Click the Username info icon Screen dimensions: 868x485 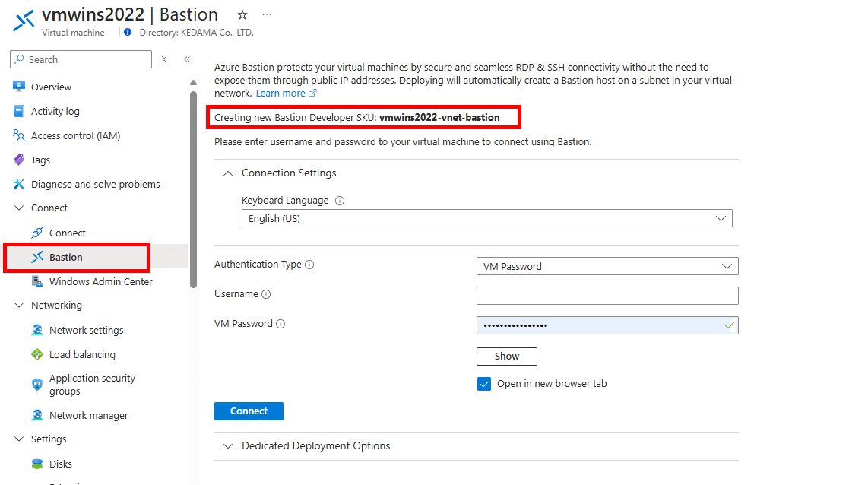click(x=266, y=294)
